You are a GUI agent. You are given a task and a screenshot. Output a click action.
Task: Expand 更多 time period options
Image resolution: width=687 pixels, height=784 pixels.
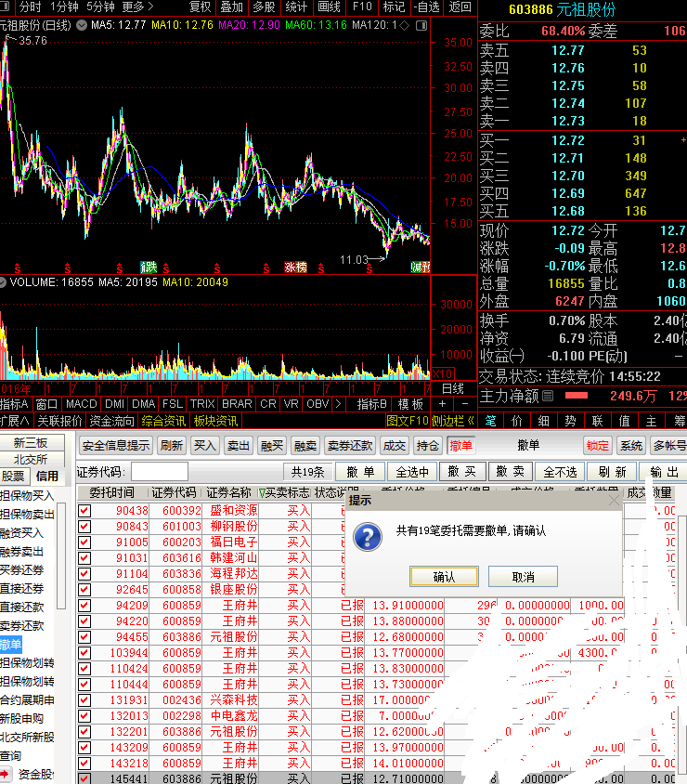pyautogui.click(x=137, y=7)
